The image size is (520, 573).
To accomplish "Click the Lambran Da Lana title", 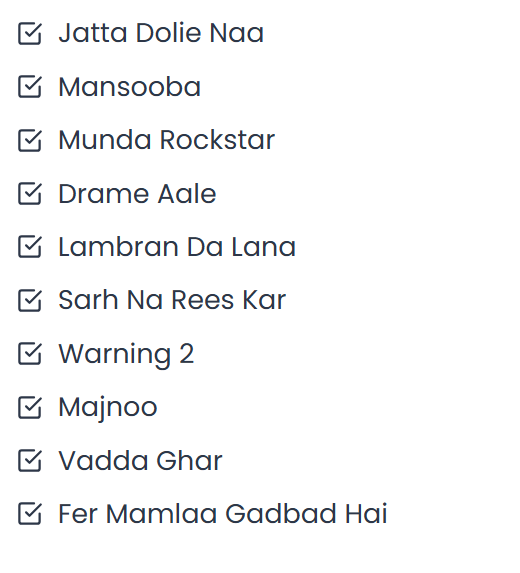I will pyautogui.click(x=177, y=247).
